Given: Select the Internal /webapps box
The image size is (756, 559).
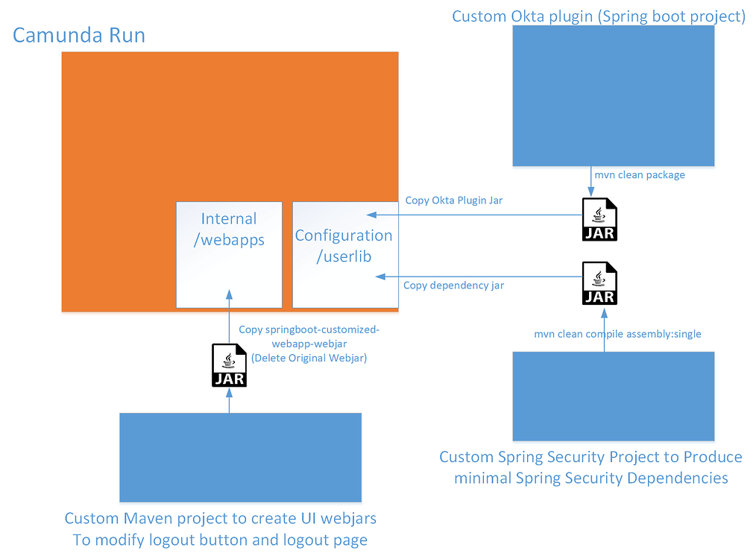Looking at the screenshot, I should click(229, 253).
